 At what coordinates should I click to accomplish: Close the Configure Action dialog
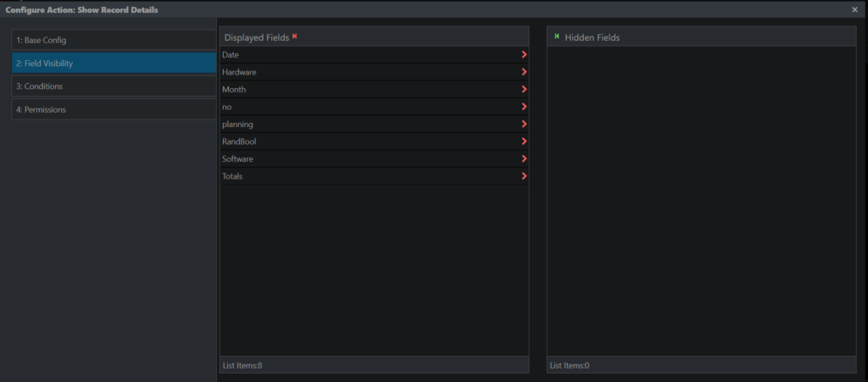pos(854,9)
